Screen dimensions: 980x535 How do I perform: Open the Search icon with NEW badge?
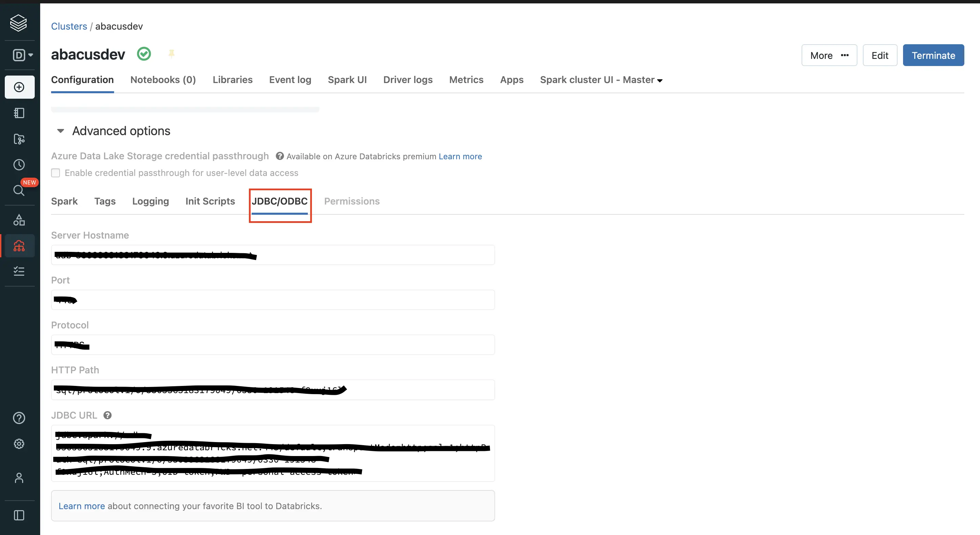click(19, 190)
